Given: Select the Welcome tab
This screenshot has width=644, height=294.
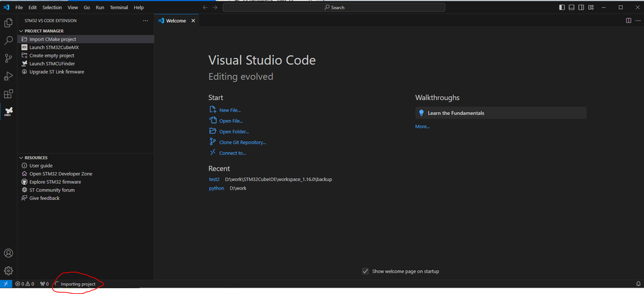Looking at the screenshot, I should pyautogui.click(x=175, y=21).
